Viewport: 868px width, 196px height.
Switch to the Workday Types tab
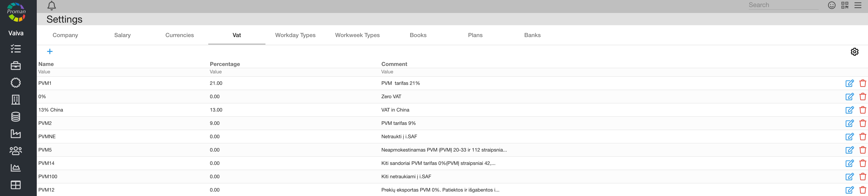[295, 35]
